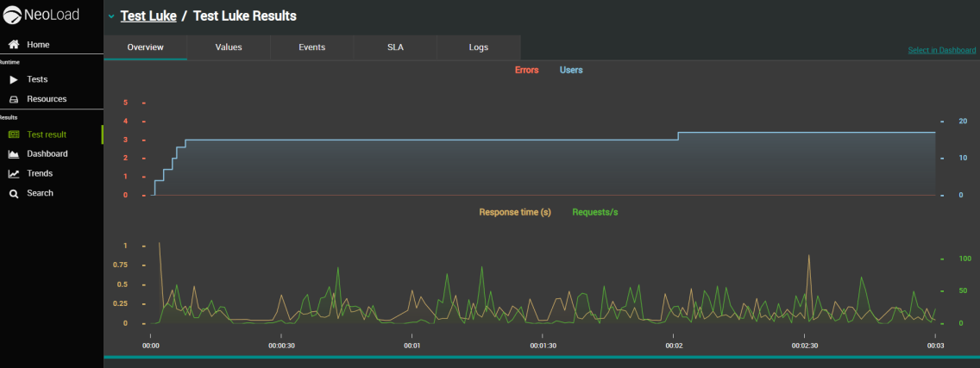The image size is (980, 368).
Task: Click the Test result sidebar icon
Action: pos(14,134)
